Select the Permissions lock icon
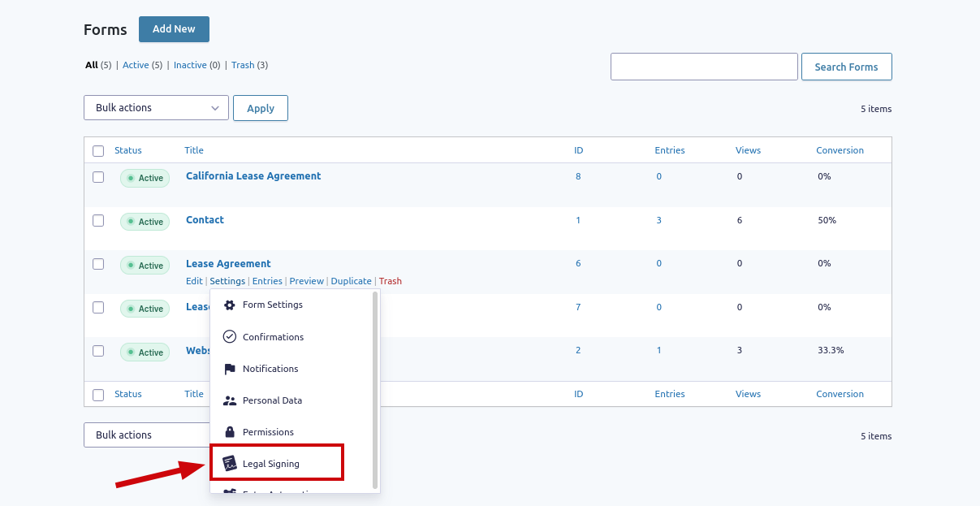This screenshot has width=980, height=506. pyautogui.click(x=230, y=430)
